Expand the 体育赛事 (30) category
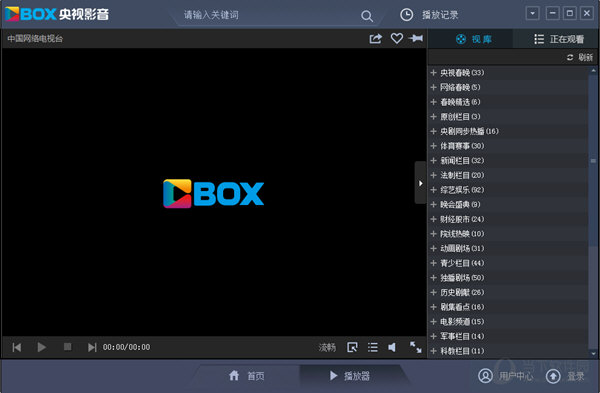Viewport: 600px width, 393px height. [508, 146]
